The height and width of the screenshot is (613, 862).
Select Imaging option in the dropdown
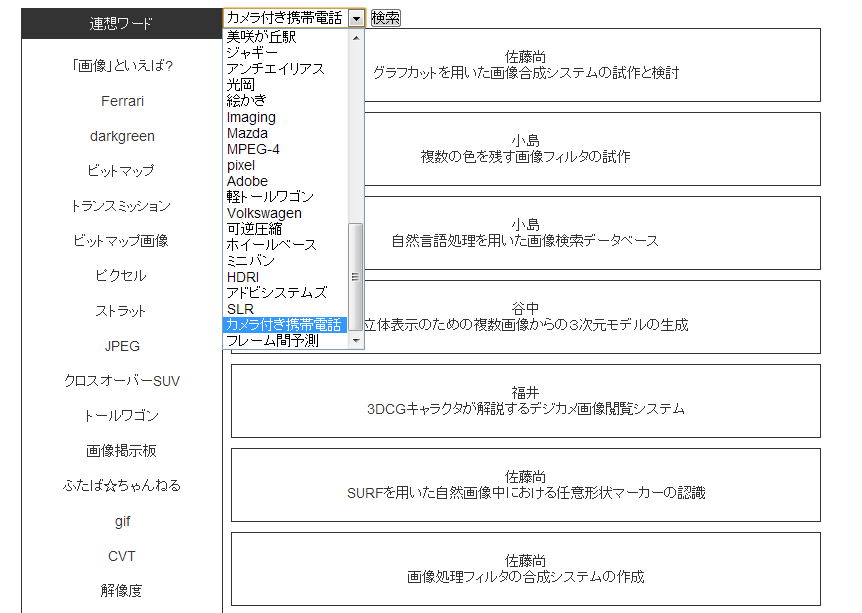point(285,117)
